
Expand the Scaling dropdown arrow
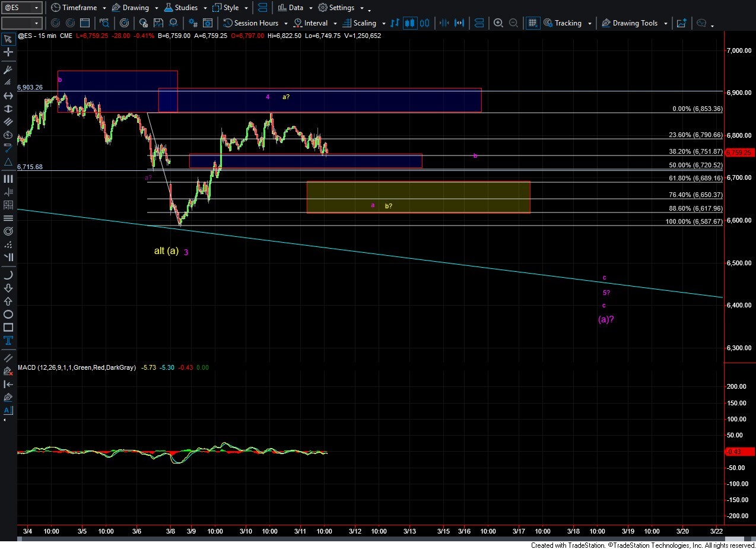(383, 24)
